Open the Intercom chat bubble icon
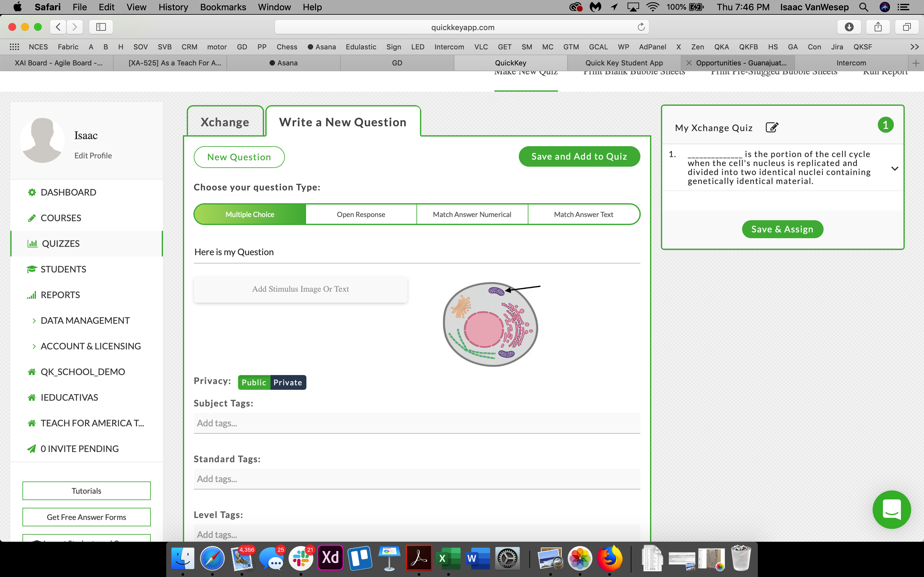The height and width of the screenshot is (577, 924). 892,509
